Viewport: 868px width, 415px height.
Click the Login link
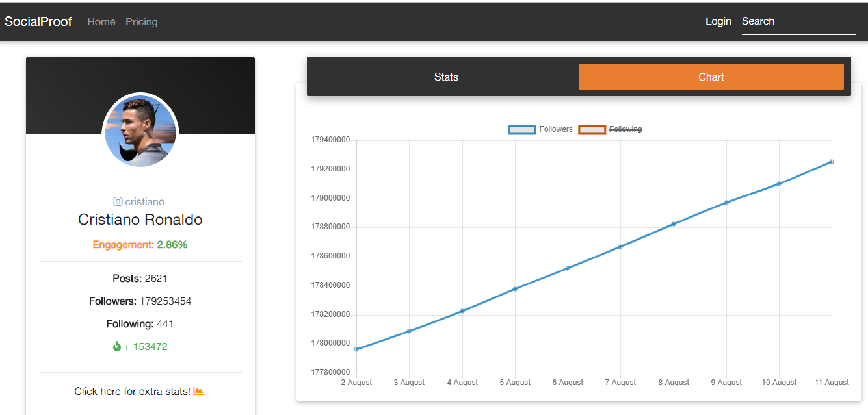coord(718,21)
